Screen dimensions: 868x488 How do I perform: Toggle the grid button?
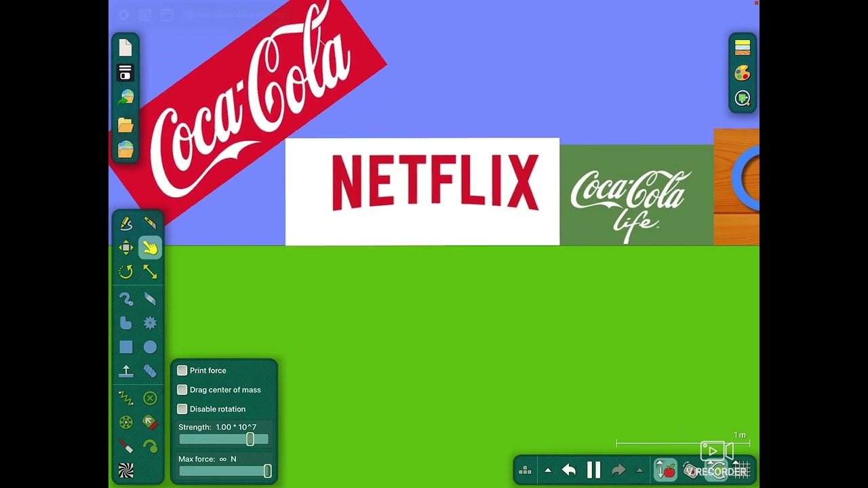pos(742,470)
